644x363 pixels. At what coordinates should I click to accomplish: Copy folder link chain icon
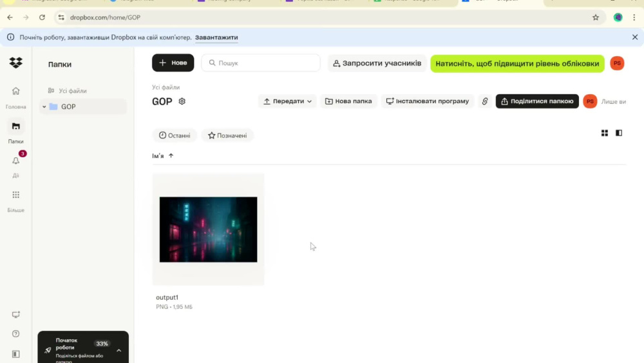(485, 101)
